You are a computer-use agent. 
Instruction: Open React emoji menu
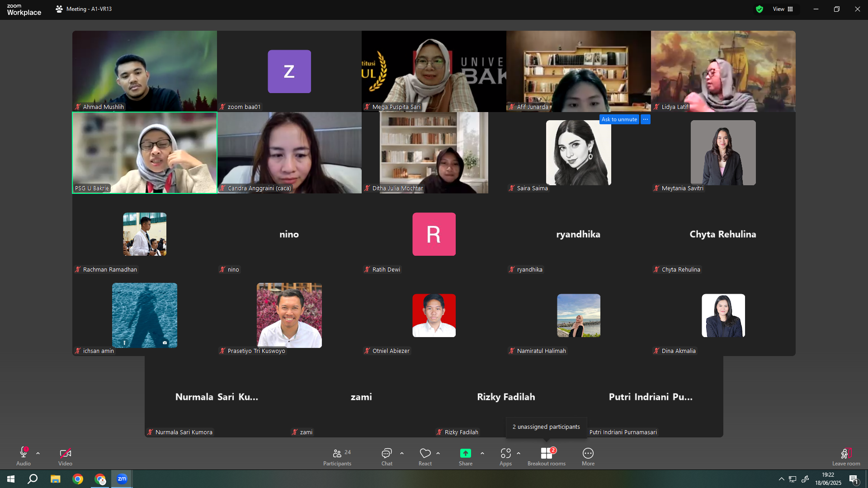point(425,456)
